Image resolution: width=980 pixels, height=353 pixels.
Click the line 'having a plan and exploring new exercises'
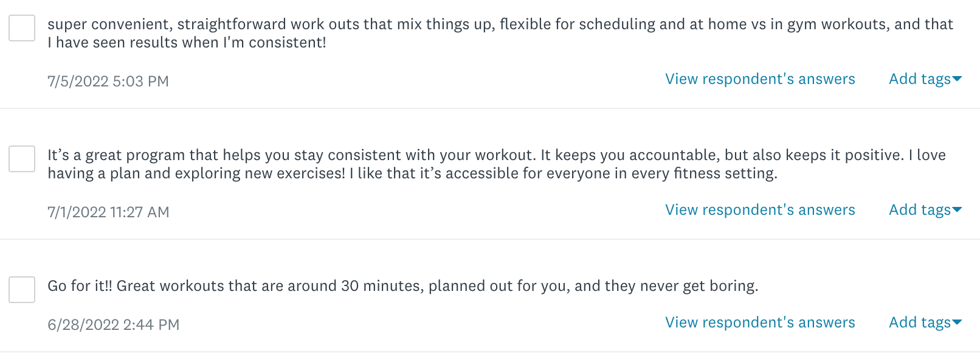196,173
